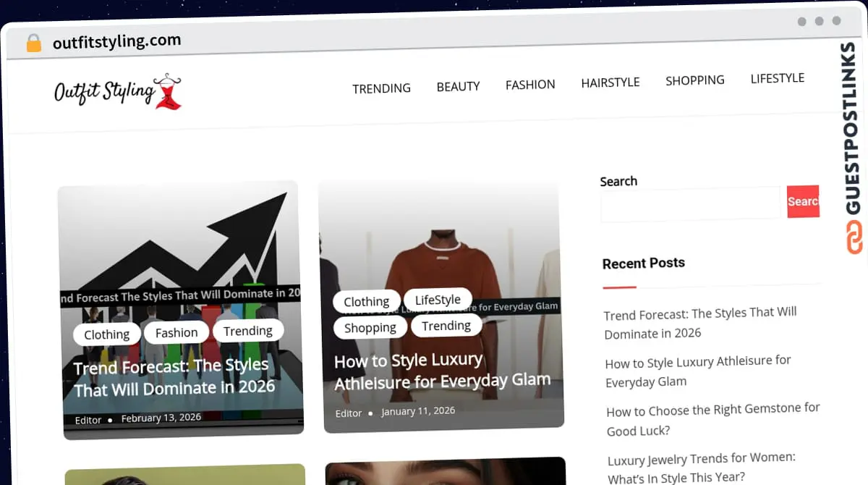The image size is (868, 485).
Task: Open the Beauty menu item
Action: pos(458,86)
